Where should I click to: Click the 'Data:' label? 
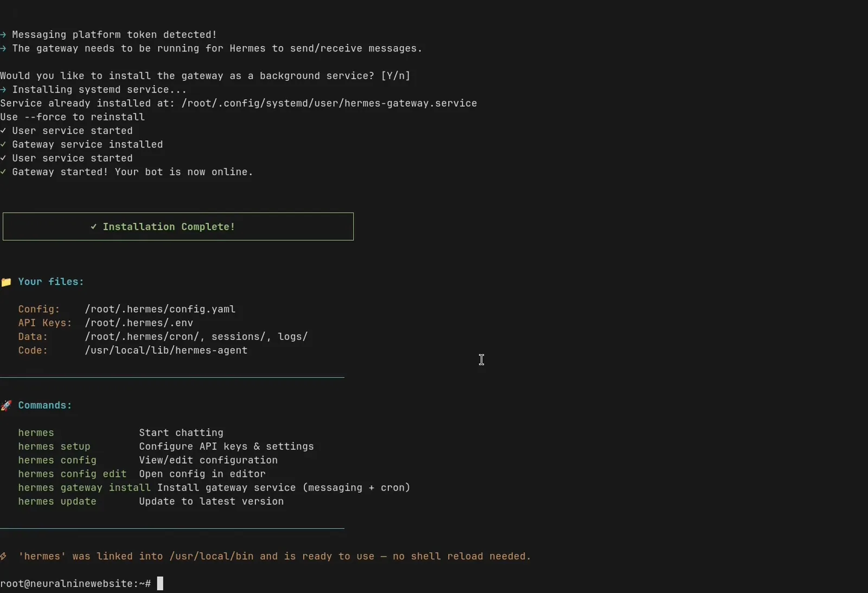click(x=33, y=337)
